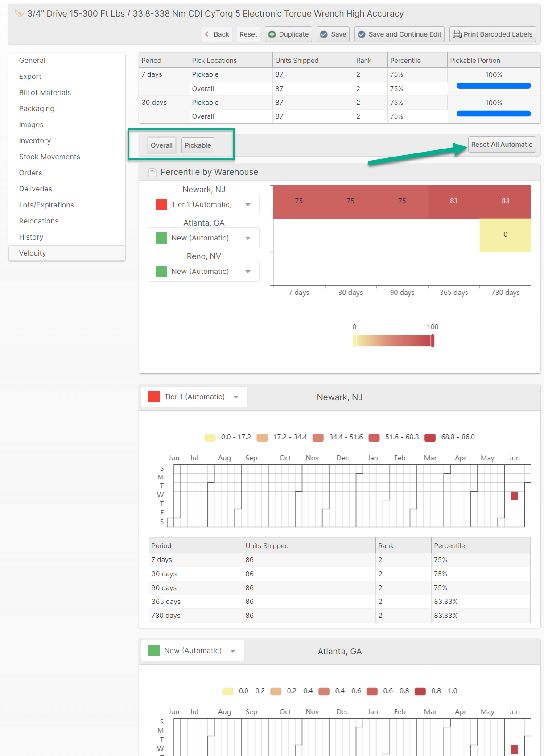Click the Reset button in toolbar

pyautogui.click(x=248, y=34)
